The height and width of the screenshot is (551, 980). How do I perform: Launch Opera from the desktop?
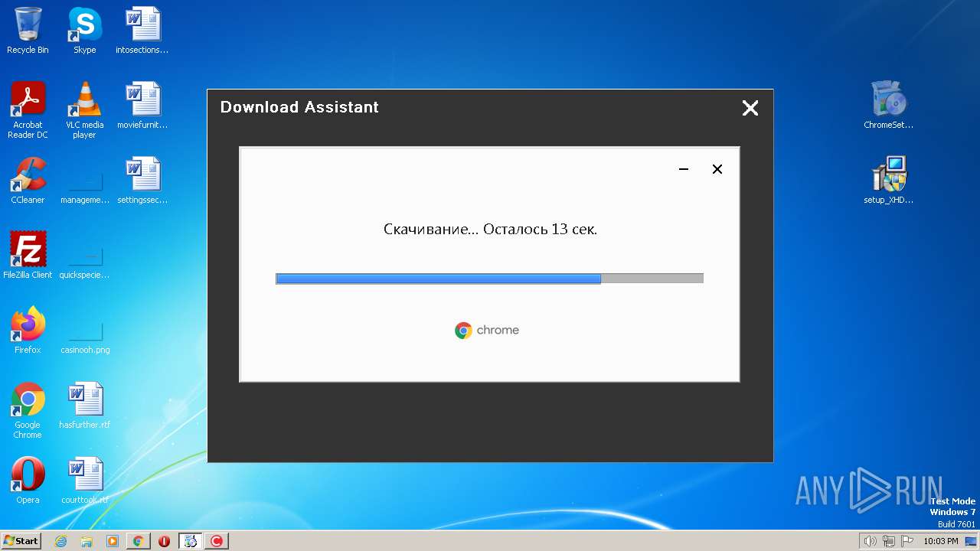click(x=28, y=481)
